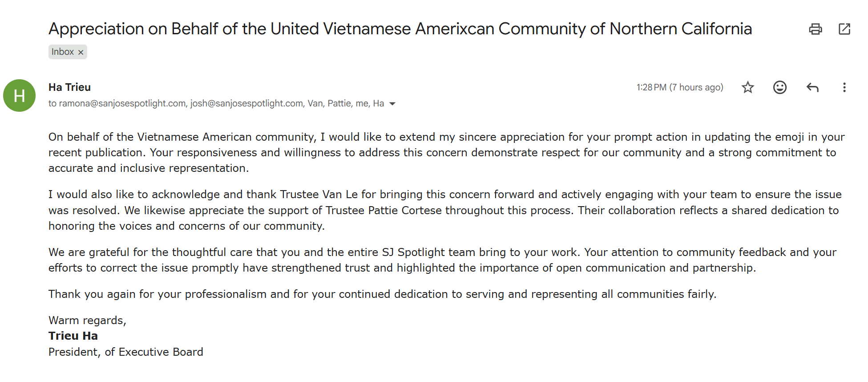Remove the Inbox label with the X
Screen dimensions: 868x382
81,53
